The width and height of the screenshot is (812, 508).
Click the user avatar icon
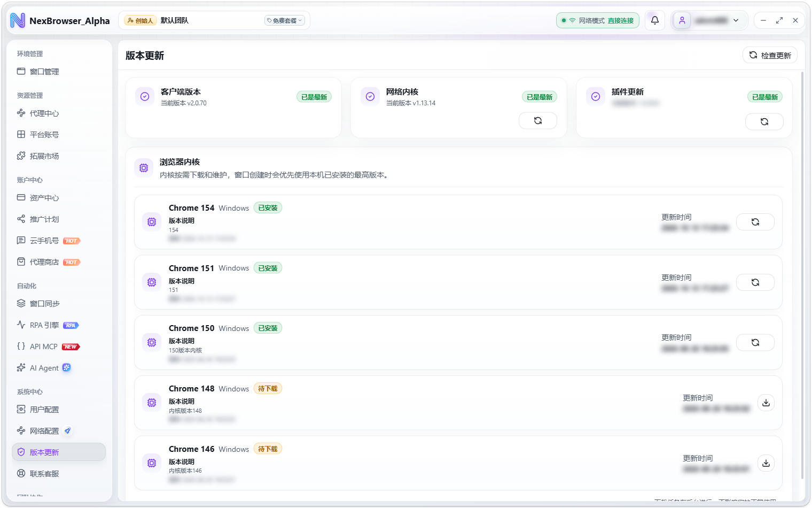click(682, 20)
